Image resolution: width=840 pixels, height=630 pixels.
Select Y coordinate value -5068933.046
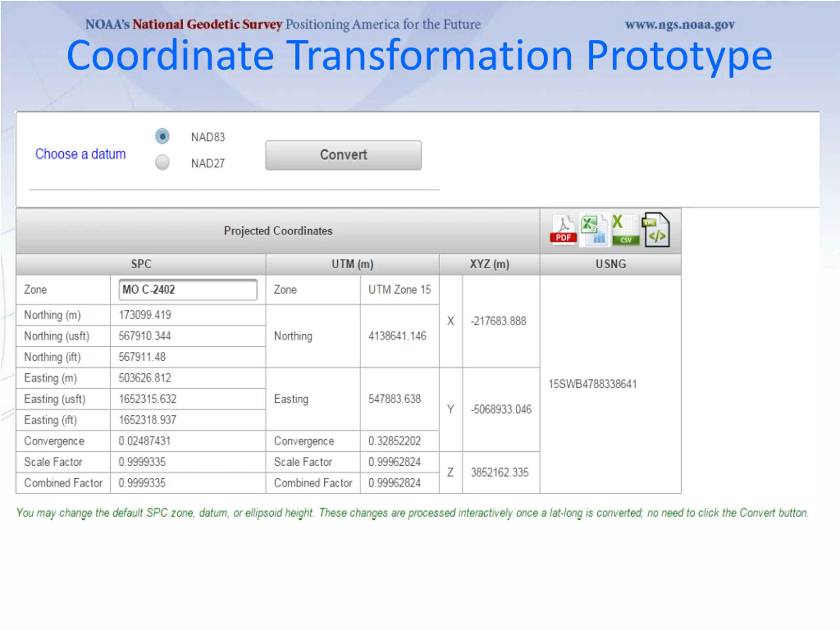tap(501, 409)
